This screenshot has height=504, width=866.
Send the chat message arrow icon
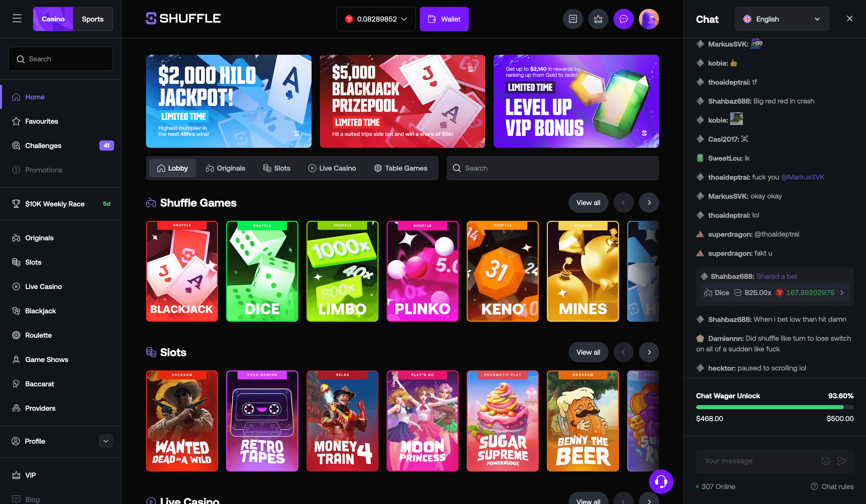point(842,461)
